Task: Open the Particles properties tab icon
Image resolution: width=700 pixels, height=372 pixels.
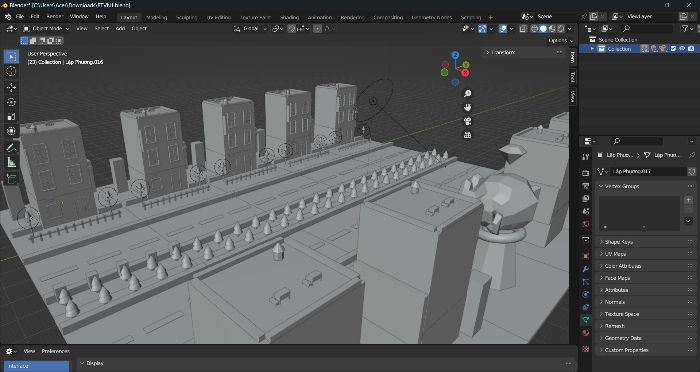Action: [586, 282]
